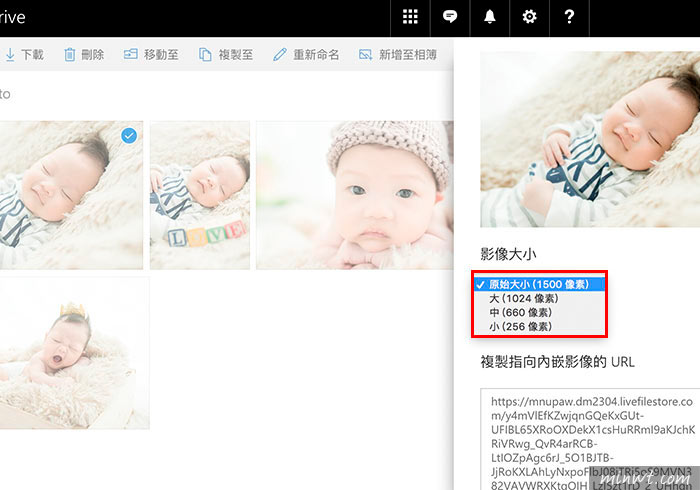Click the copy-to pages icon
This screenshot has height=490, width=700.
pos(205,54)
